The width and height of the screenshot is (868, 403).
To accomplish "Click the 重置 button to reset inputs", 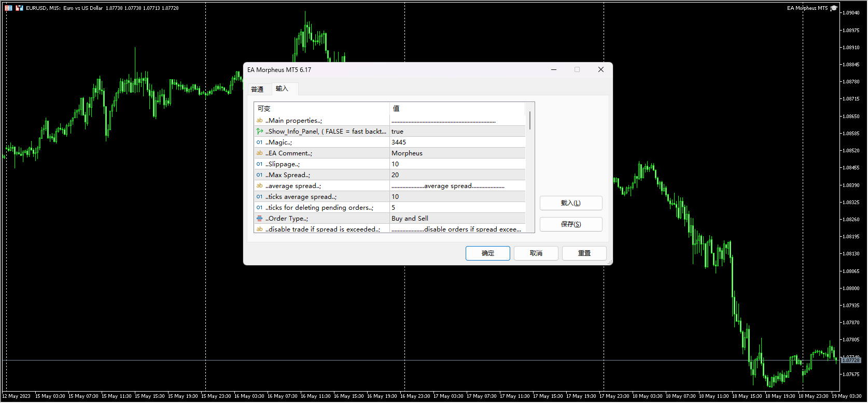I will click(584, 253).
